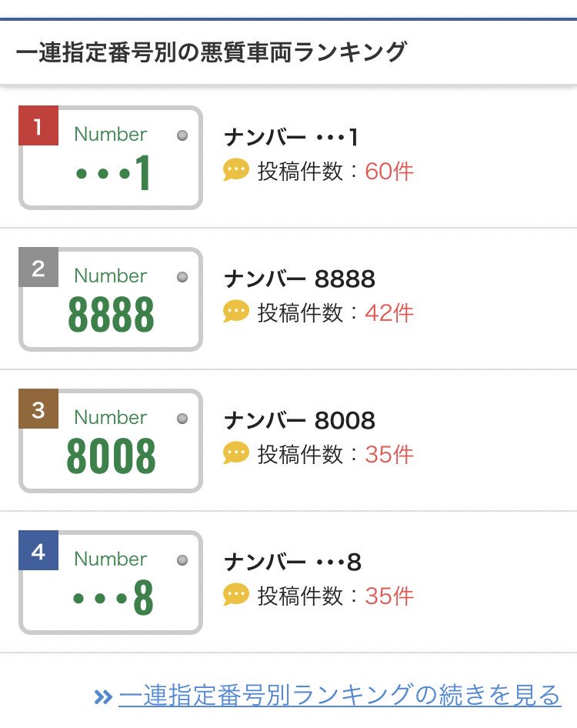
Task: Click comment bubble icon for ナンバー ...8
Action: point(236,595)
